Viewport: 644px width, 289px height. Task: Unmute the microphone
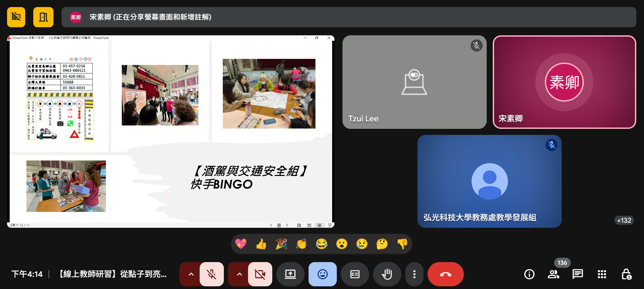[212, 274]
